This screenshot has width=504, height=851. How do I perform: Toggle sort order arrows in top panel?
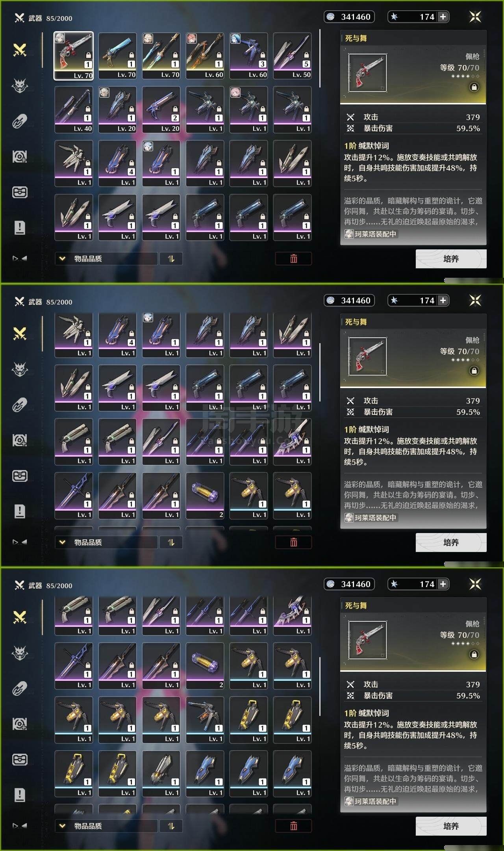point(171,259)
